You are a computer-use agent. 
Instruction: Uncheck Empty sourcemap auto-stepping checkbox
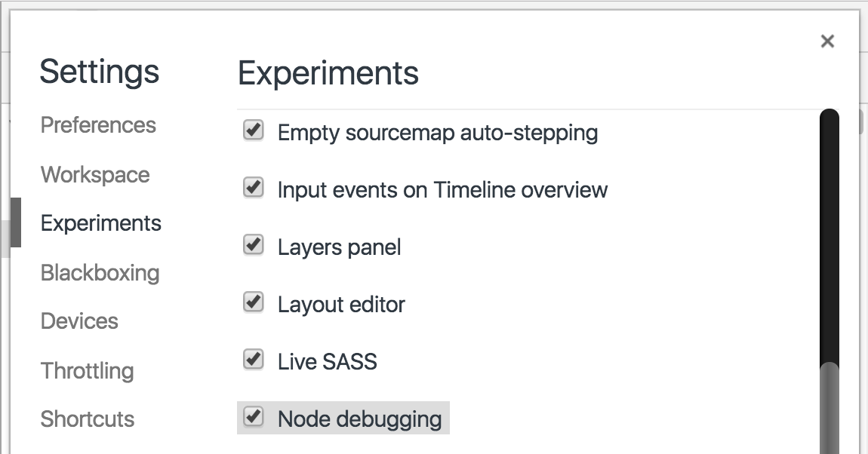tap(254, 130)
